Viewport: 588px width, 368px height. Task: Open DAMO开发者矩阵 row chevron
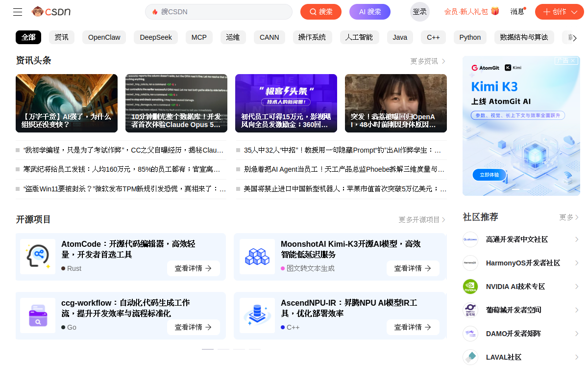(577, 334)
